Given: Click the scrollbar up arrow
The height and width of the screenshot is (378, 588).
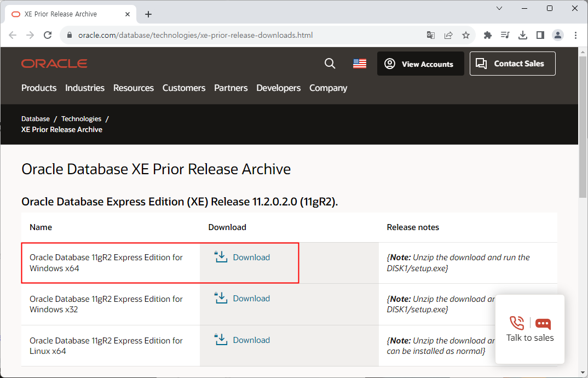Looking at the screenshot, I should pos(583,51).
